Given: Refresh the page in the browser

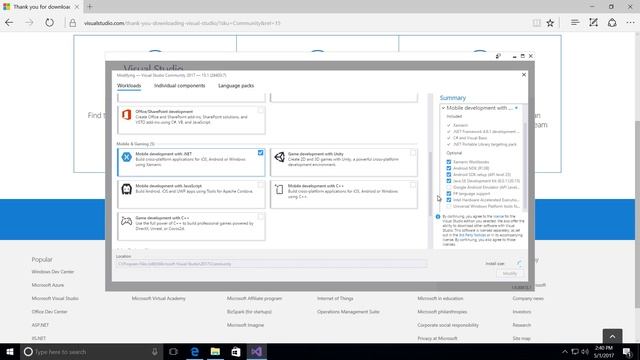Looking at the screenshot, I should click(x=49, y=23).
